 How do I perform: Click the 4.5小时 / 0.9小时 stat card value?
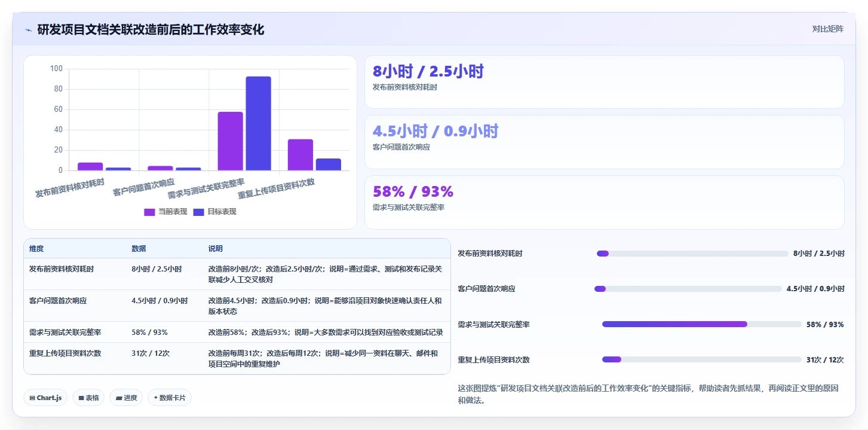tap(435, 131)
